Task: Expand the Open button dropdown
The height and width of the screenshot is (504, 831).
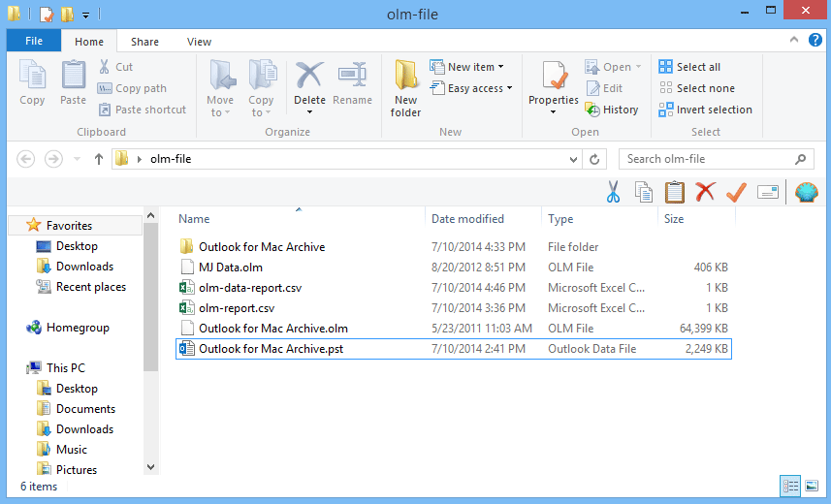Action: point(639,67)
